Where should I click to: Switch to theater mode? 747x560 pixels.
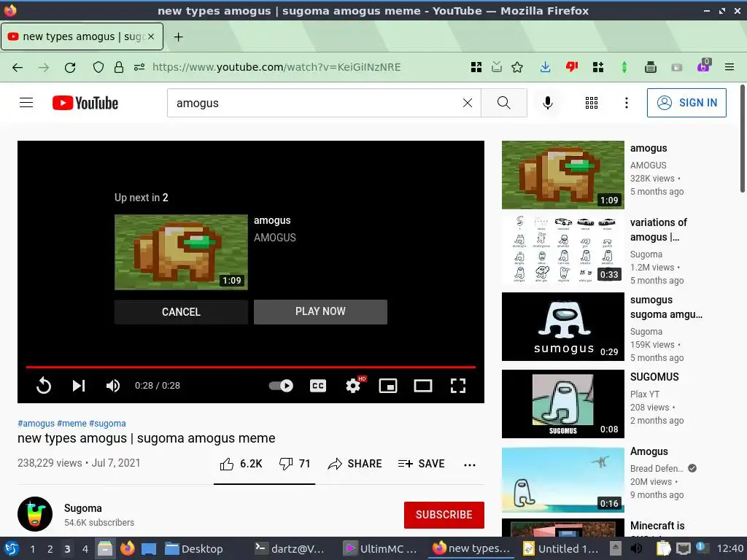pyautogui.click(x=423, y=385)
